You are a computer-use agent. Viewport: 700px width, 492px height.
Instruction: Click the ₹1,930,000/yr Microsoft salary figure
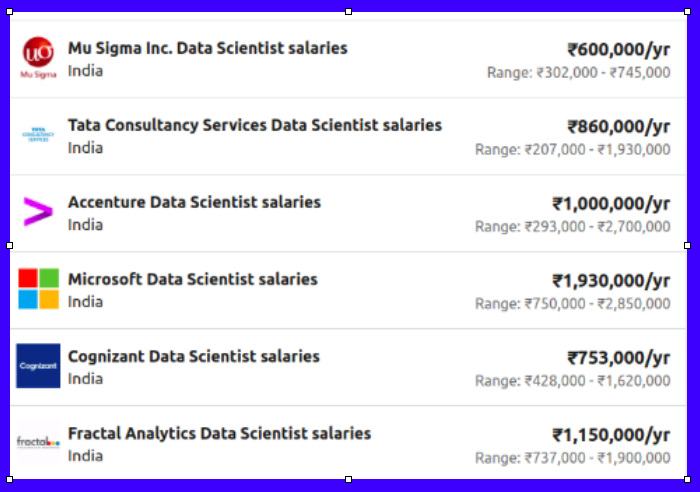611,281
